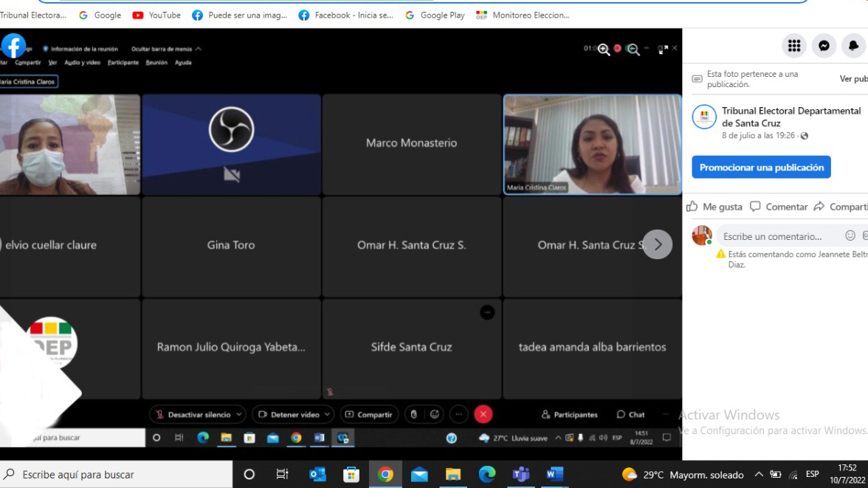This screenshot has width=868, height=488.
Task: Launch Word from the Windows taskbar
Action: tap(554, 475)
